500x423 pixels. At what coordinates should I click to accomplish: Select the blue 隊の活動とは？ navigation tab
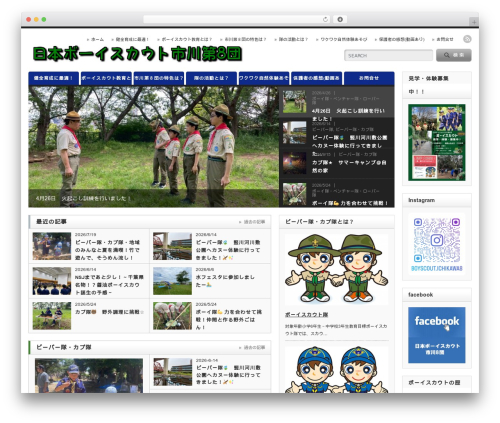(x=211, y=78)
